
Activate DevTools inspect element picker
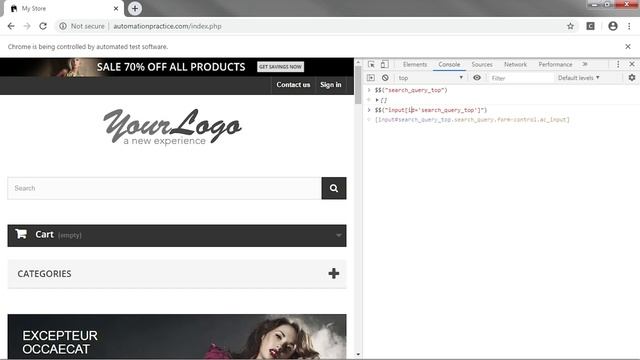(371, 64)
